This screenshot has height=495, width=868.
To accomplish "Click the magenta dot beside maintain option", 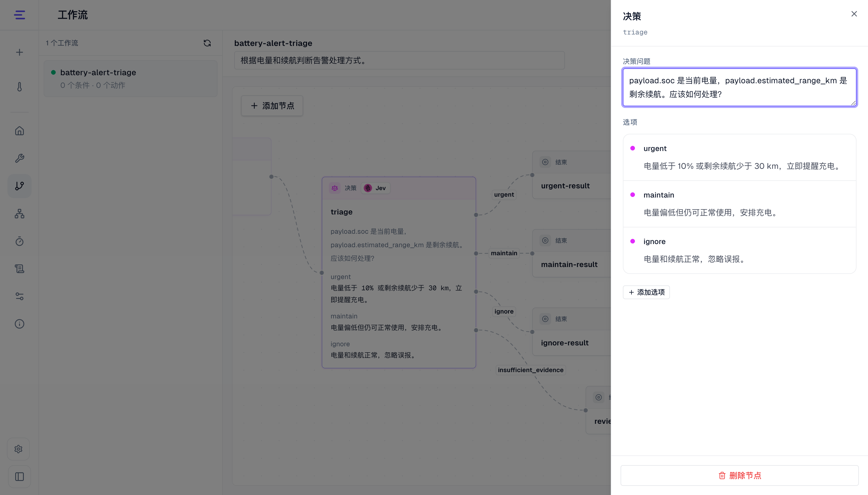I will (632, 195).
